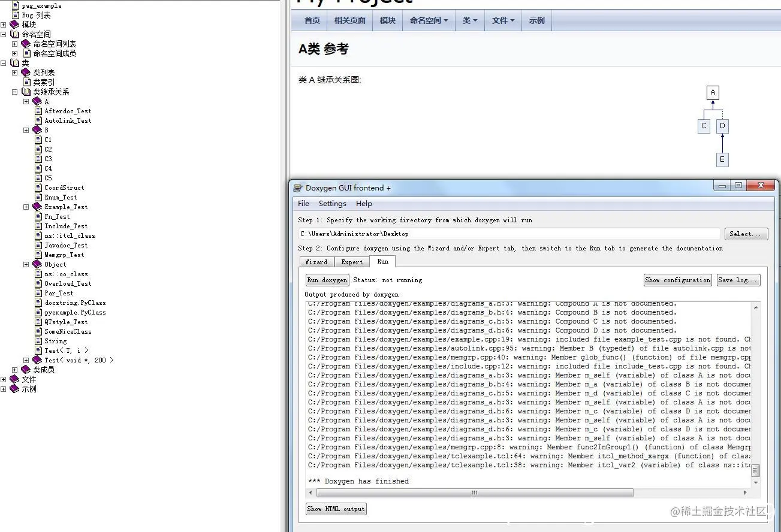The height and width of the screenshot is (532, 781).
Task: Click the working directory path field
Action: pos(508,234)
